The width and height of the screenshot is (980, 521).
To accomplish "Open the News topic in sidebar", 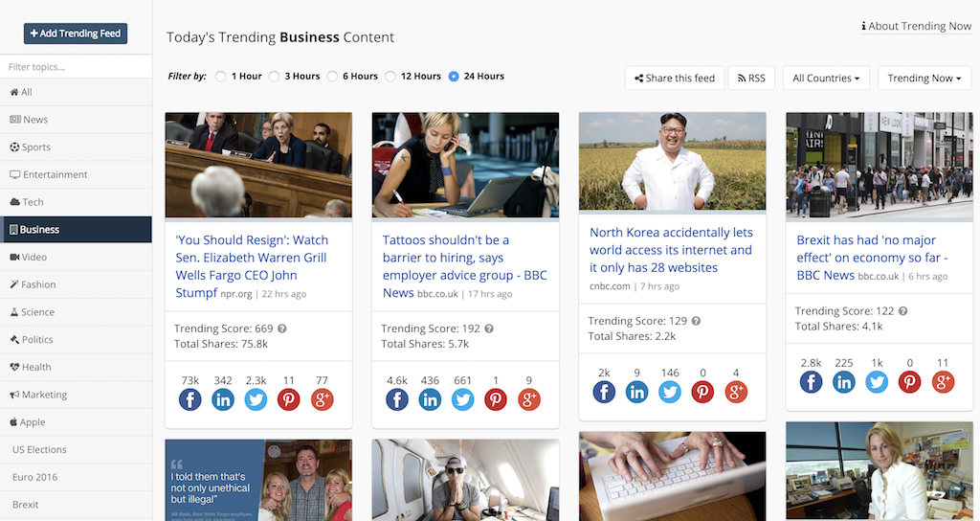I will point(76,120).
